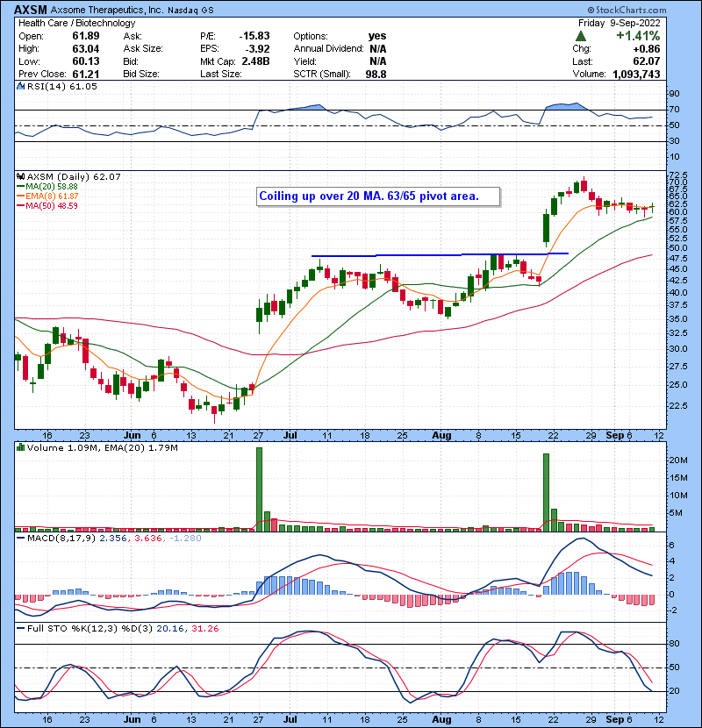This screenshot has width=702, height=728.
Task: Click the Aug label on price chart axis
Action: coord(441,436)
